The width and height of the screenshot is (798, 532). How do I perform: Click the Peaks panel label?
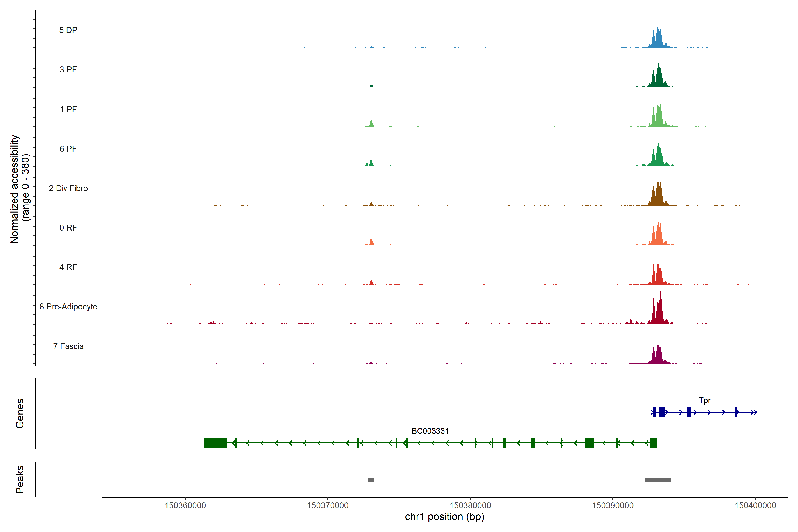(x=20, y=479)
